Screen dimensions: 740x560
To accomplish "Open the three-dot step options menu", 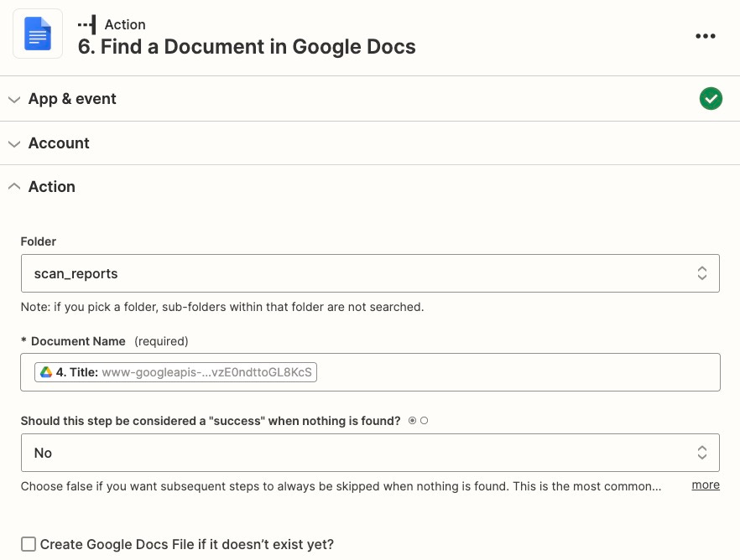I will 705,36.
